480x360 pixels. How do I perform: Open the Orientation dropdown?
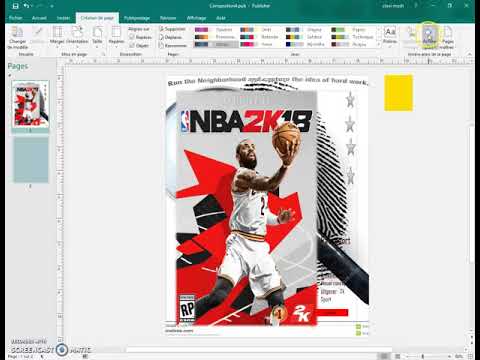[x=77, y=36]
